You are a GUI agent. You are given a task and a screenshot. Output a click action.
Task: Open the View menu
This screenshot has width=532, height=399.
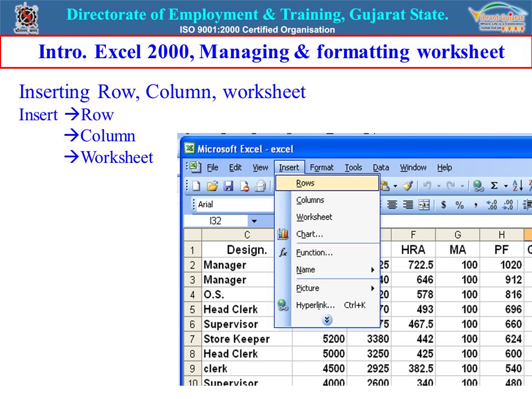(260, 167)
